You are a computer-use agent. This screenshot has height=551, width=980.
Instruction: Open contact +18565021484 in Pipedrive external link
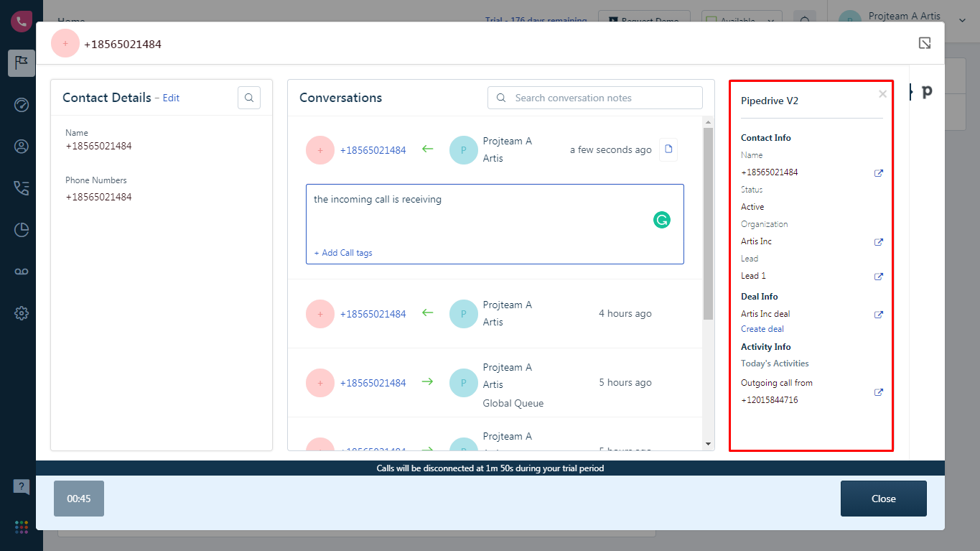point(878,173)
